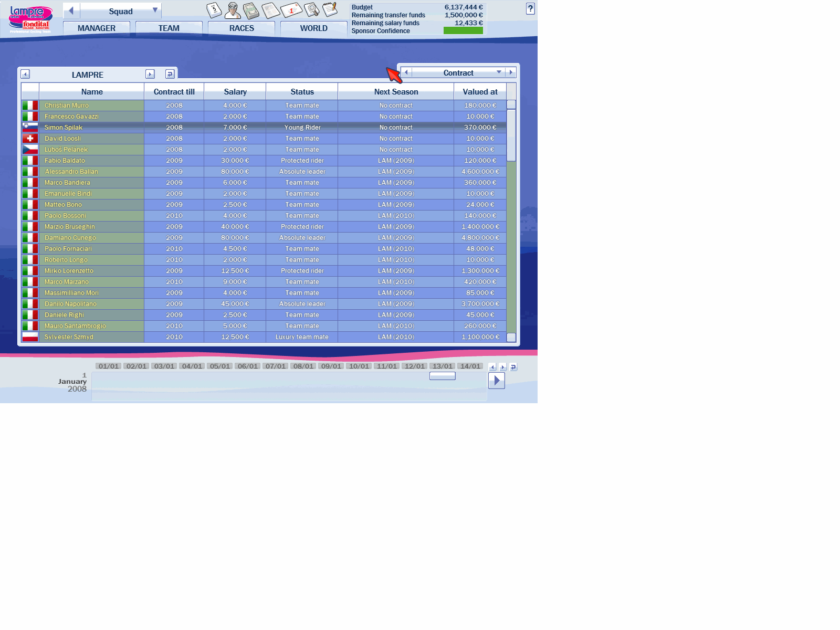The width and height of the screenshot is (840, 630).
Task: Click the question mark help icon
Action: (x=530, y=9)
